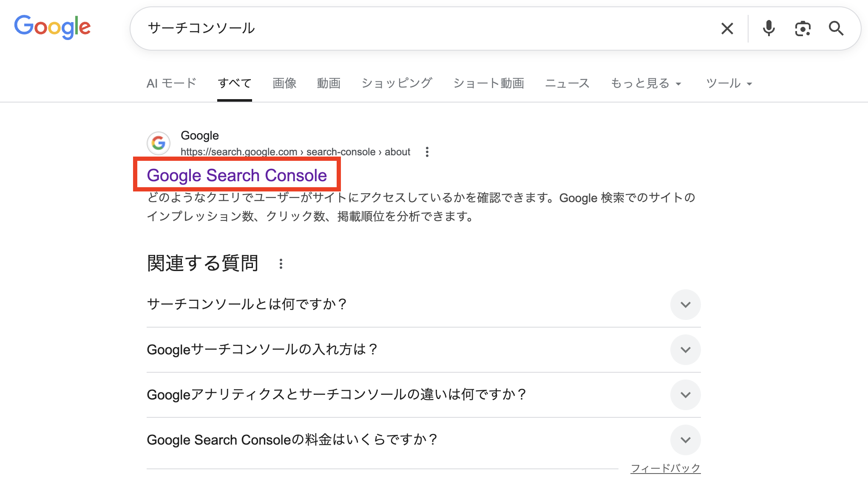Start voice search with microphone icon
This screenshot has height=488, width=868.
click(x=769, y=29)
